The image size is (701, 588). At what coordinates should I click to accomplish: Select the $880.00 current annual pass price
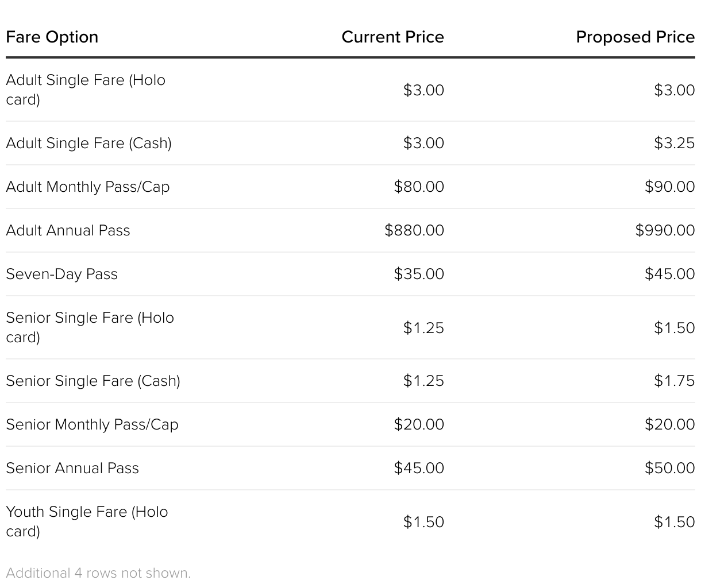414,230
